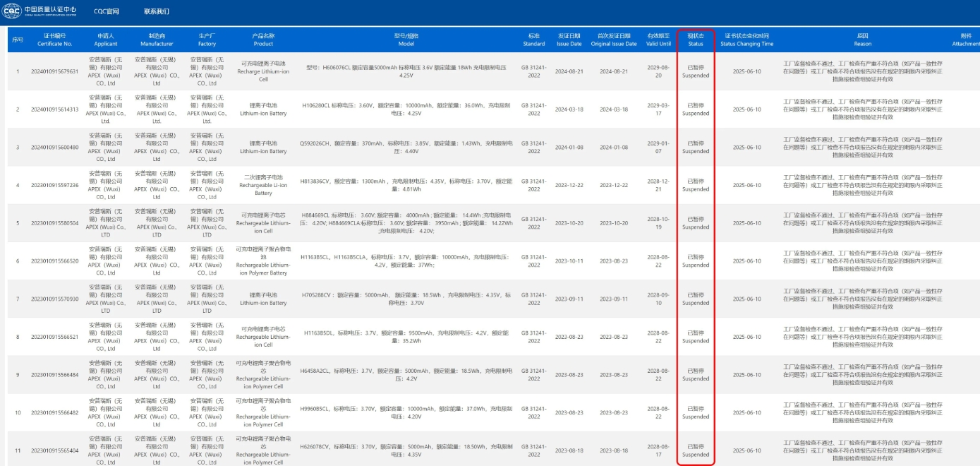Click status change time 2025-06-10 for H106280CL row
This screenshot has width=980, height=466.
(746, 109)
